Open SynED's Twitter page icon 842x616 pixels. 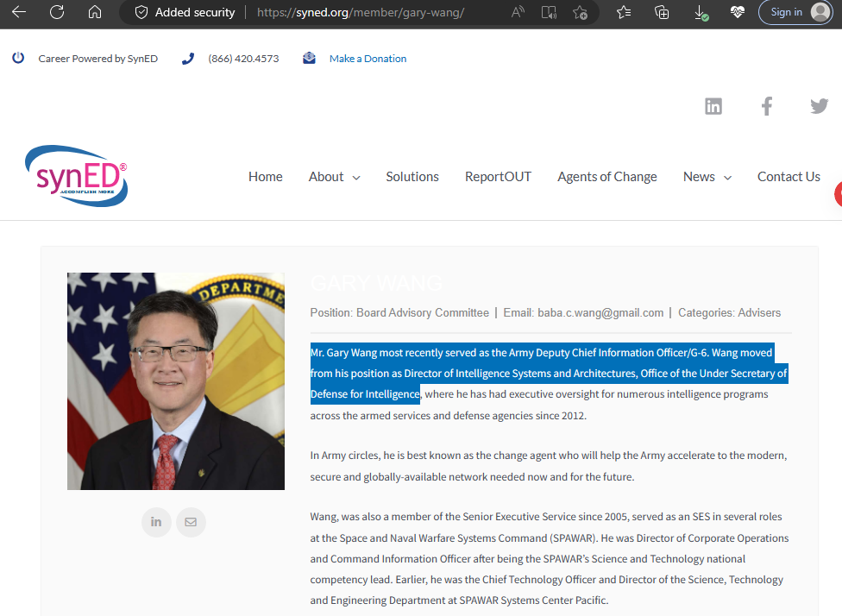(819, 106)
